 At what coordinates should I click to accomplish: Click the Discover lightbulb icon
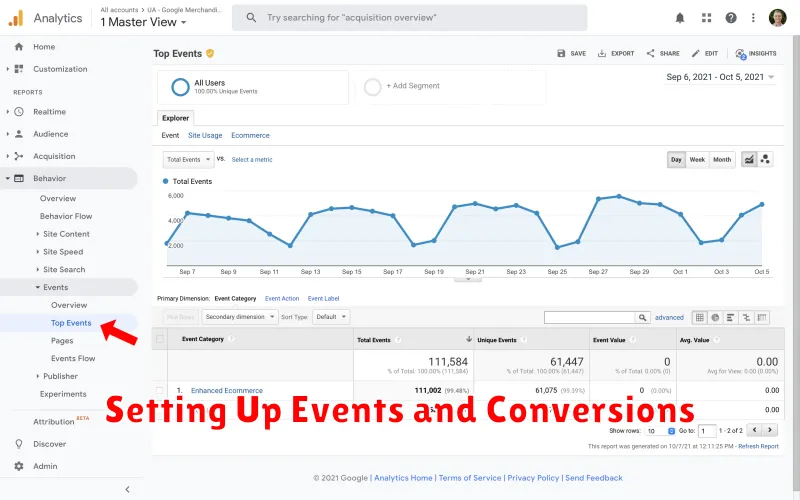pos(19,444)
